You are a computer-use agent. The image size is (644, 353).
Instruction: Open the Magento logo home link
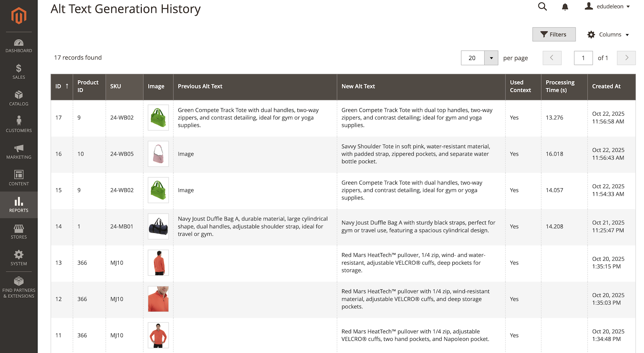tap(19, 16)
